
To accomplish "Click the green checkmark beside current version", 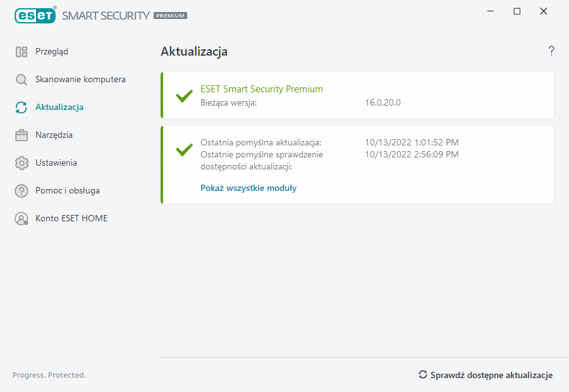I will click(x=184, y=96).
